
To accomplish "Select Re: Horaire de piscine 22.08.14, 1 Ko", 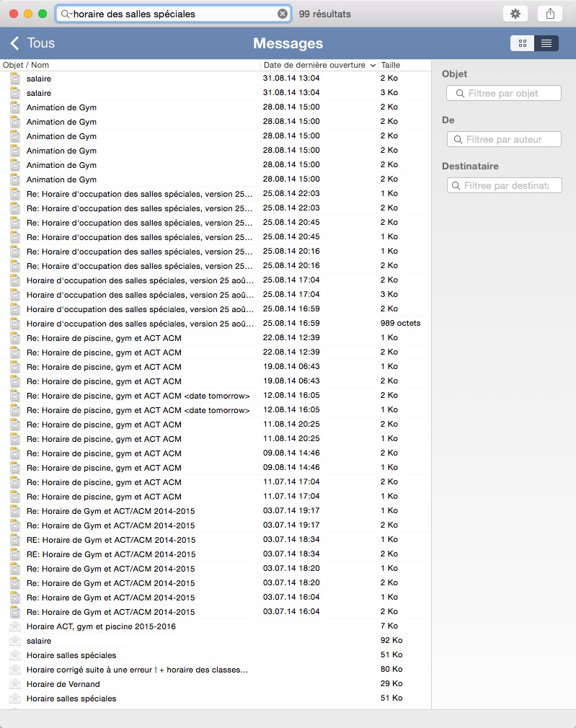I will 216,338.
